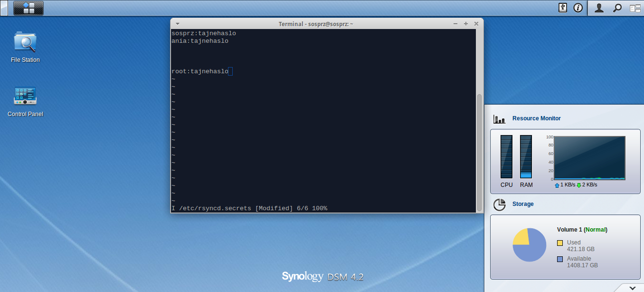Open Control Panel desktop icon
Image resolution: width=644 pixels, height=292 pixels.
coord(25,101)
